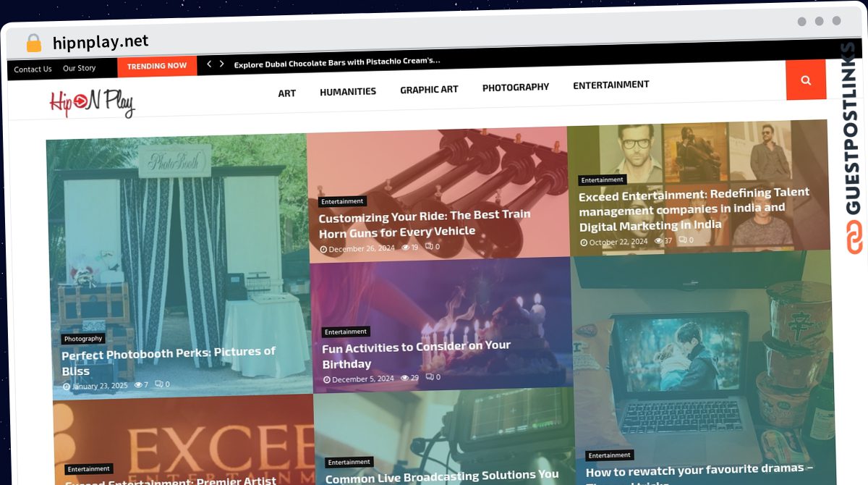Click clock icon beside January 23, 2025

point(67,387)
